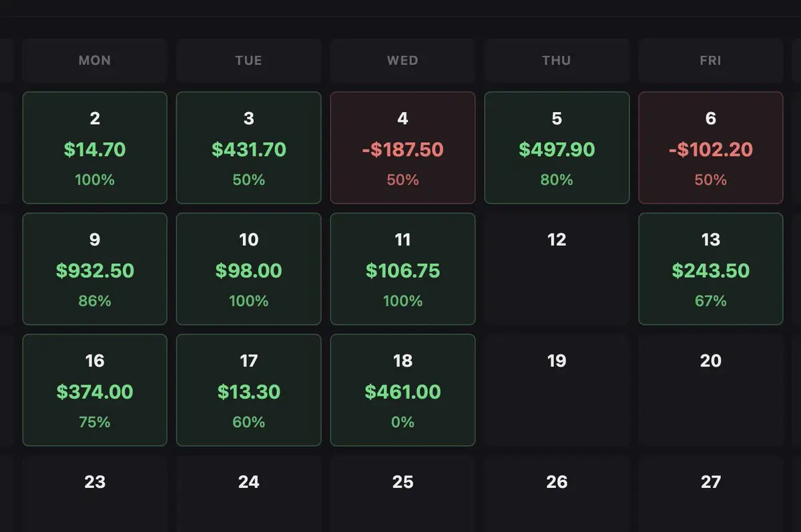Open the losing day 4 showing -$187.50
Viewport: 801px width, 532px height.
pyautogui.click(x=403, y=148)
